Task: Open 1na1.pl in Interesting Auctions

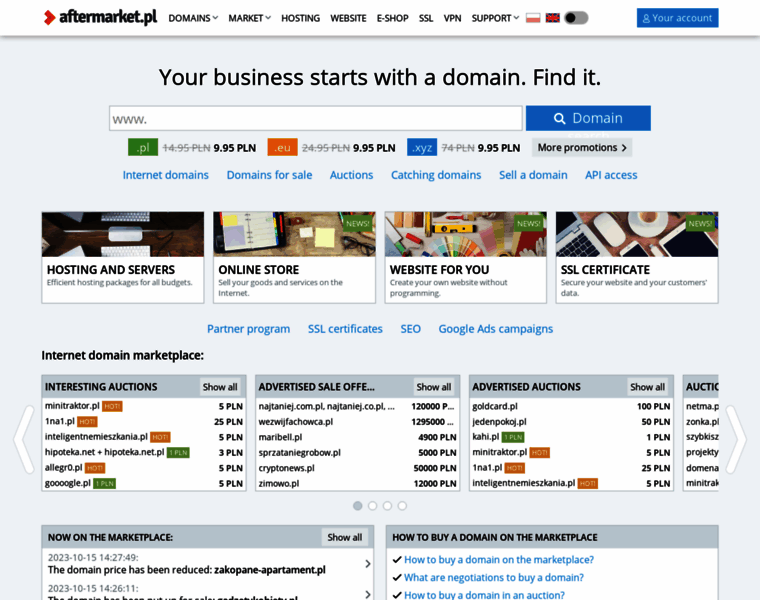Action: 60,421
